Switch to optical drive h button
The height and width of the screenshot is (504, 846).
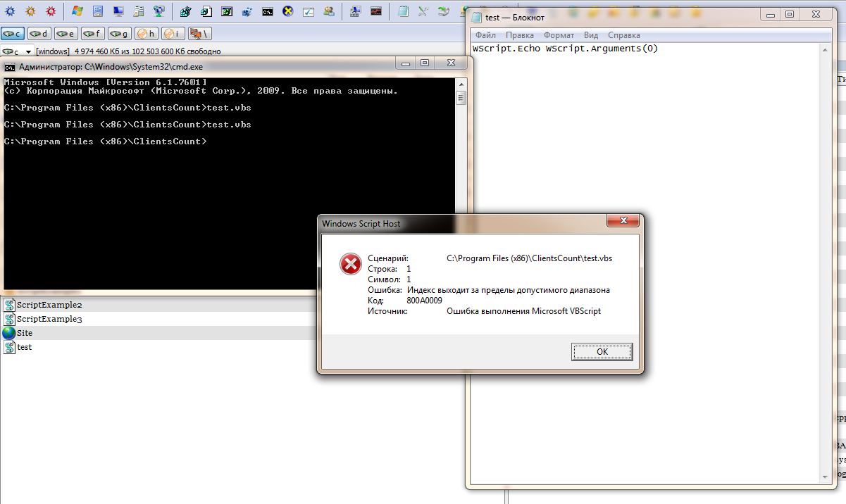[147, 33]
